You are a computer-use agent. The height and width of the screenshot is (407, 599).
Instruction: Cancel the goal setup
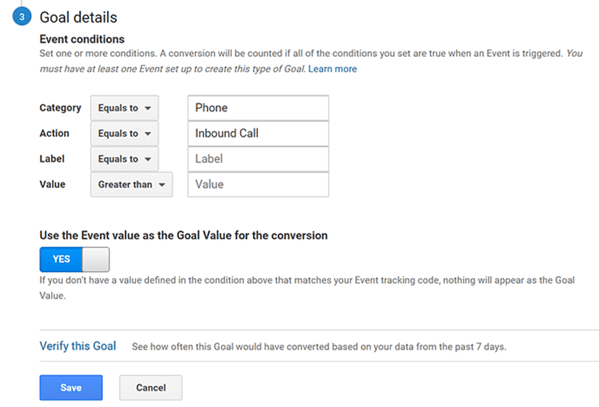(151, 388)
